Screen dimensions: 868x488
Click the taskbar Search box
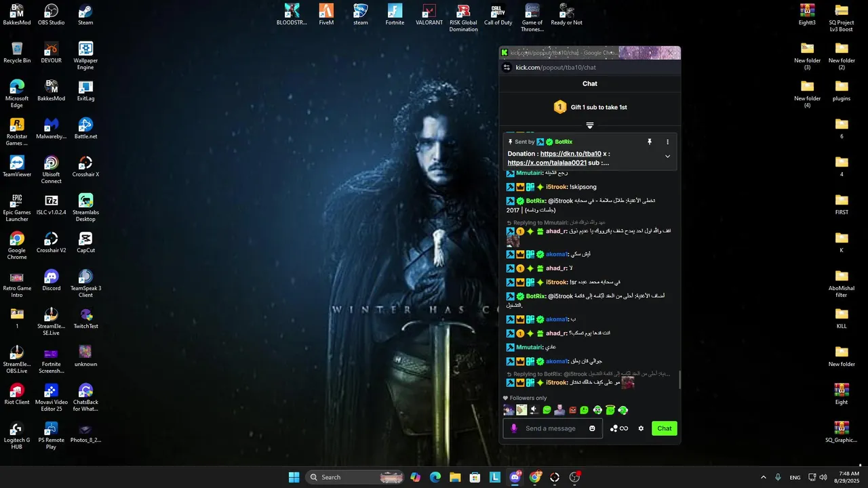(355, 477)
